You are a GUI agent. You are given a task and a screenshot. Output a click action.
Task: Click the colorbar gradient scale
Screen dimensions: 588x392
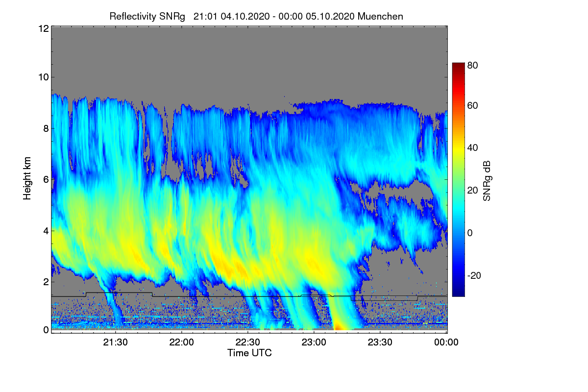point(458,179)
